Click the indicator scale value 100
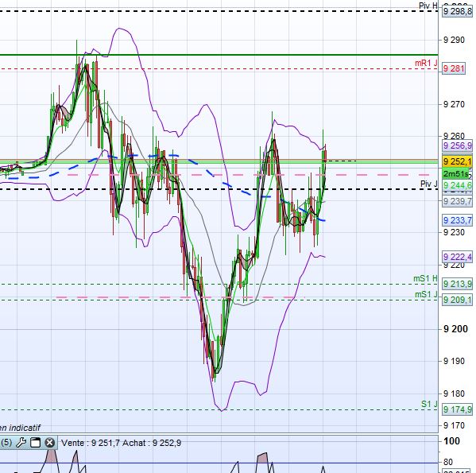Viewport: 476px width, 473px height. [x=451, y=441]
